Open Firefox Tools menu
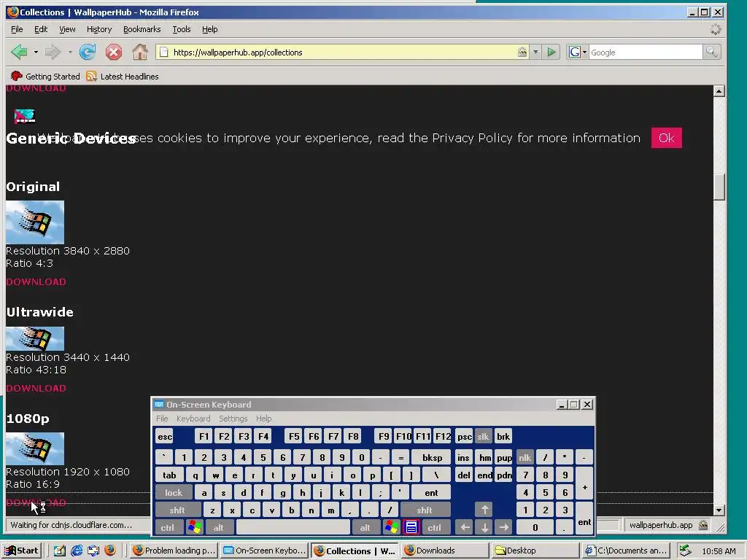Viewport: 747px width, 560px height. coord(182,29)
